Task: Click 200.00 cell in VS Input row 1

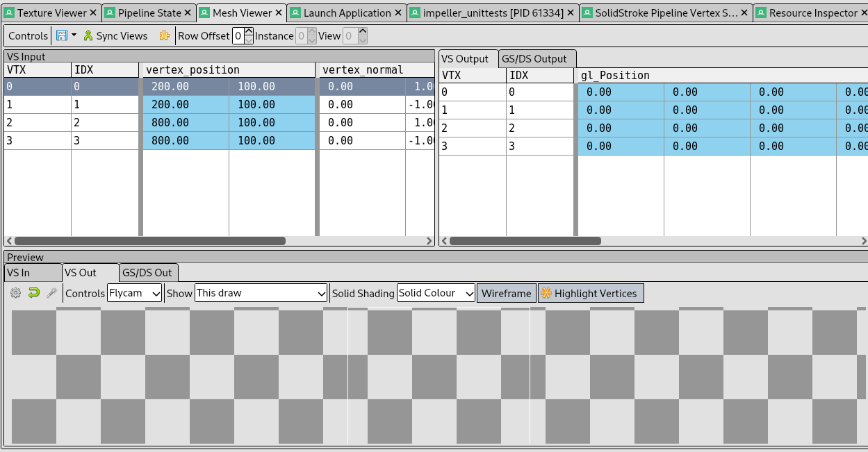Action: pyautogui.click(x=186, y=105)
